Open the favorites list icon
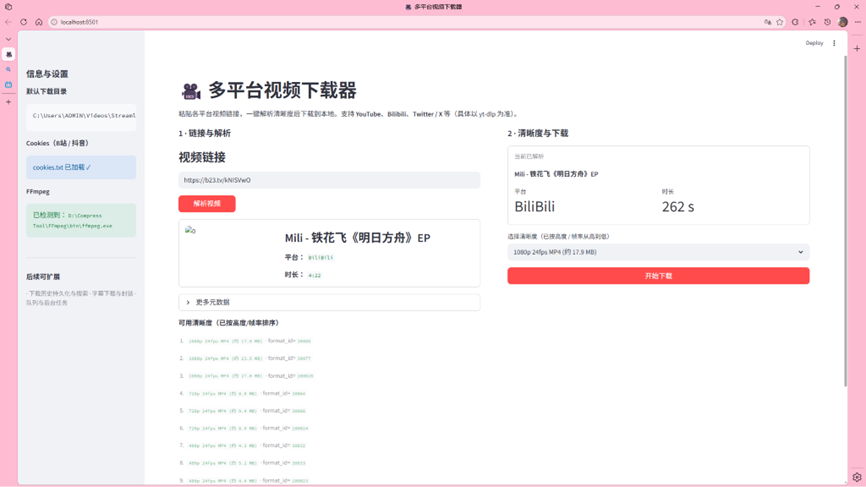Screen dimensions: 866x487 (811, 22)
